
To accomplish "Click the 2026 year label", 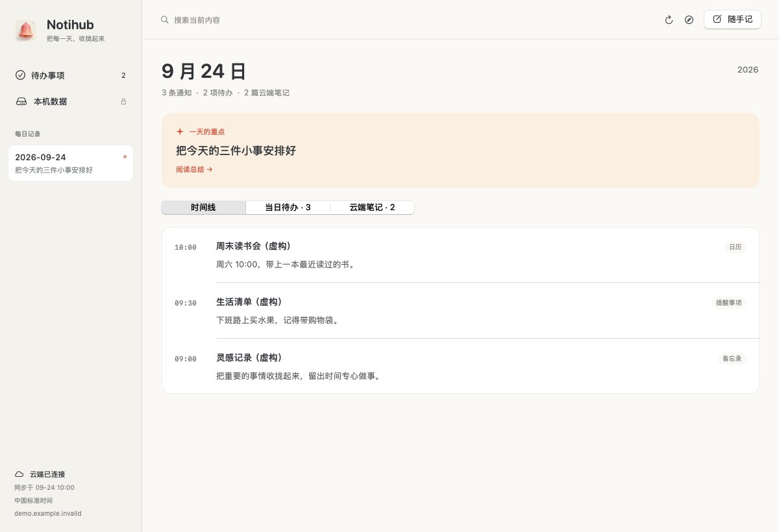I will pyautogui.click(x=748, y=70).
